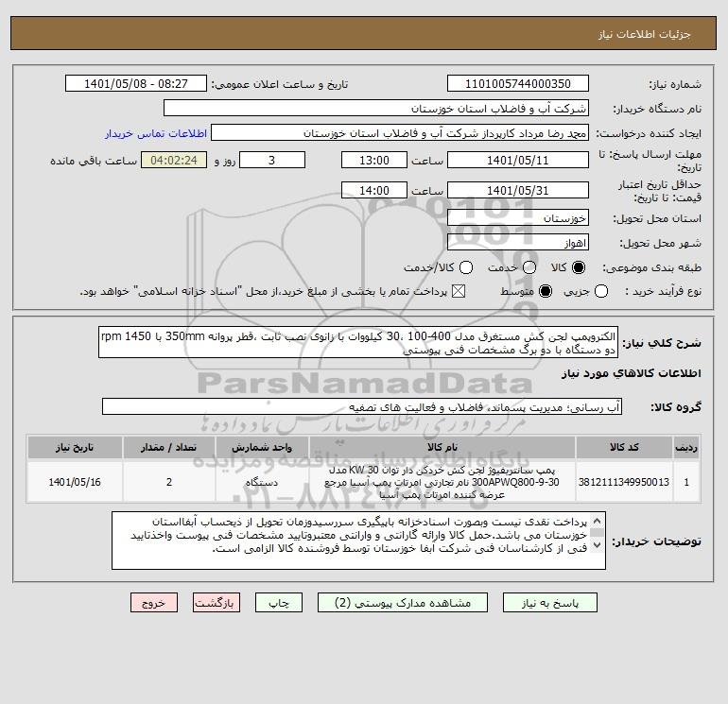Select the جزیی purchase type radio
728x704 pixels.
pyautogui.click(x=601, y=291)
